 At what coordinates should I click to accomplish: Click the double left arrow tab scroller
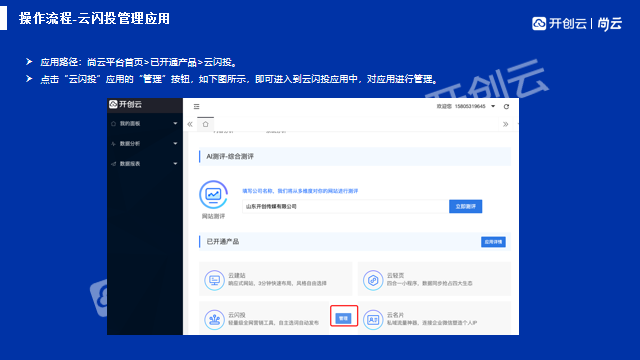click(190, 124)
